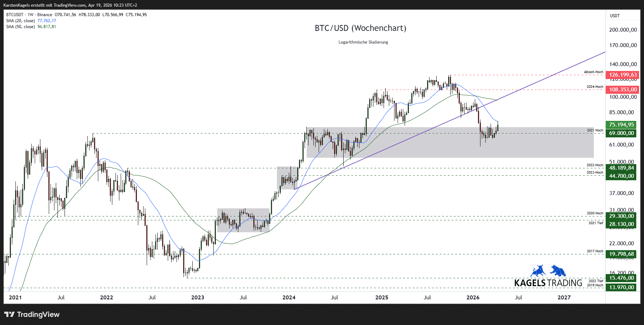
Task: Click the red 108.353,00 price label
Action: pyautogui.click(x=623, y=90)
